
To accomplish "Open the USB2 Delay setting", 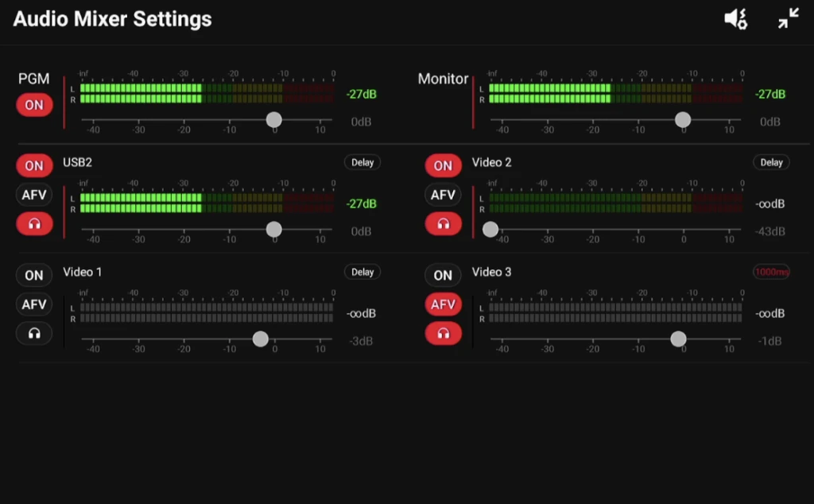I will tap(362, 162).
